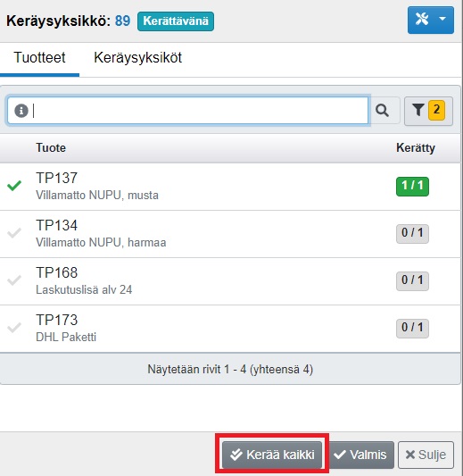This screenshot has height=476, width=463.
Task: Expand the dropdown arrow next to wrench
Action: pyautogui.click(x=442, y=19)
